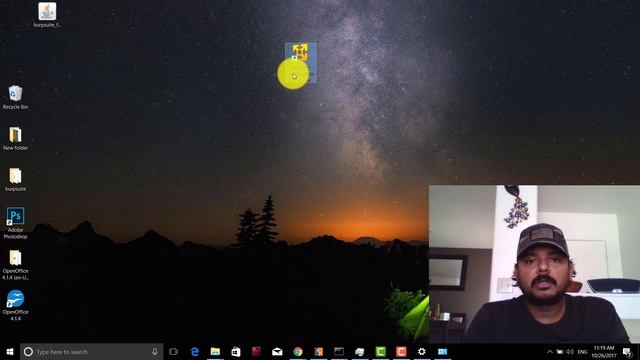
Task: Select the highlighted yellow shortcut icon on desktop
Action: [x=301, y=62]
